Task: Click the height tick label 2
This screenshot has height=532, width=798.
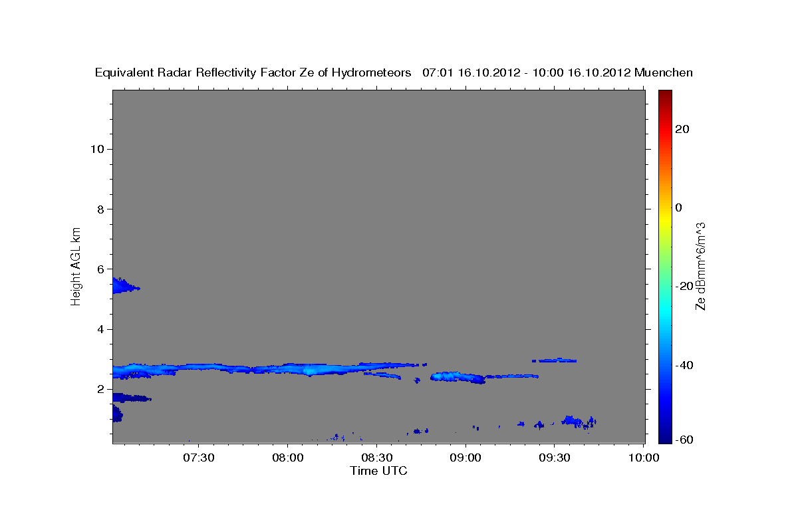Action: point(100,389)
